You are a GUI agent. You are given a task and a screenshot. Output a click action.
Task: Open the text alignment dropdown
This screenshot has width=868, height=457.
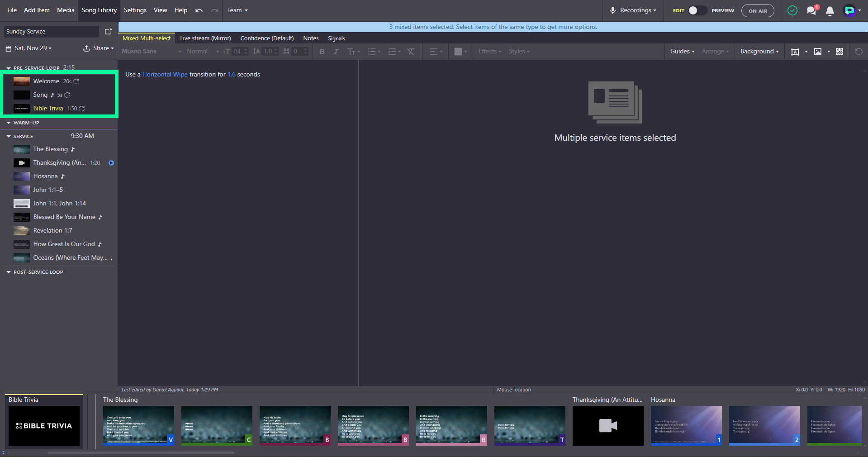[x=436, y=52]
